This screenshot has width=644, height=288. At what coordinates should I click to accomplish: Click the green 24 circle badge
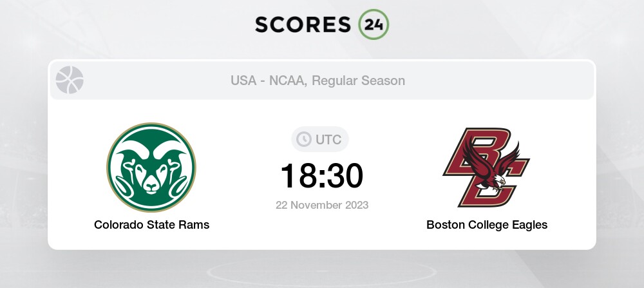[x=374, y=24]
